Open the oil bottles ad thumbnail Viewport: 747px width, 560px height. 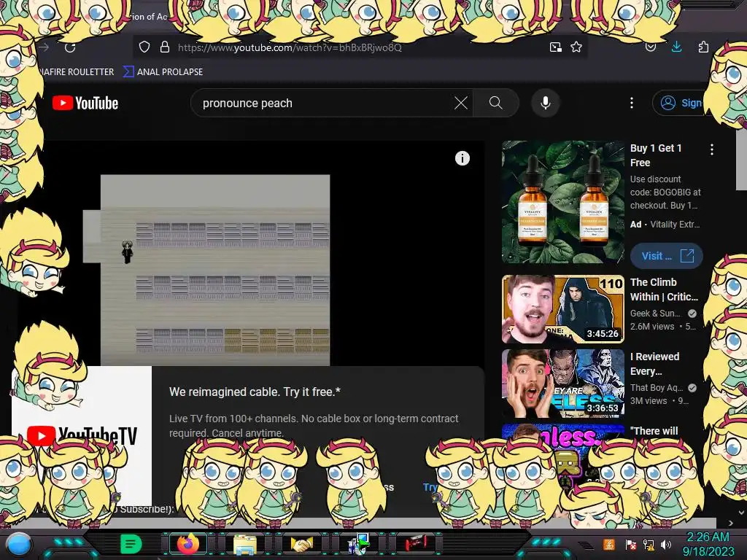(562, 202)
